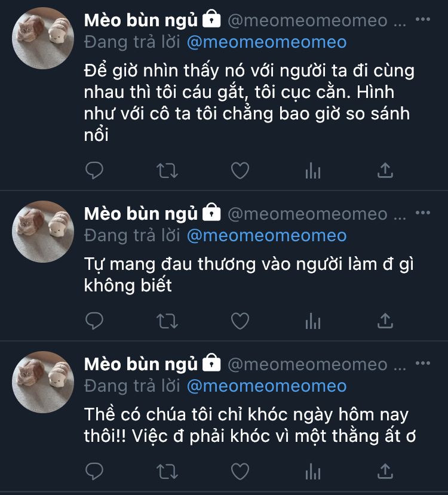Retweet the 'Thề có chúa' tweet
Viewport: 448px width, 495px height.
tap(167, 471)
